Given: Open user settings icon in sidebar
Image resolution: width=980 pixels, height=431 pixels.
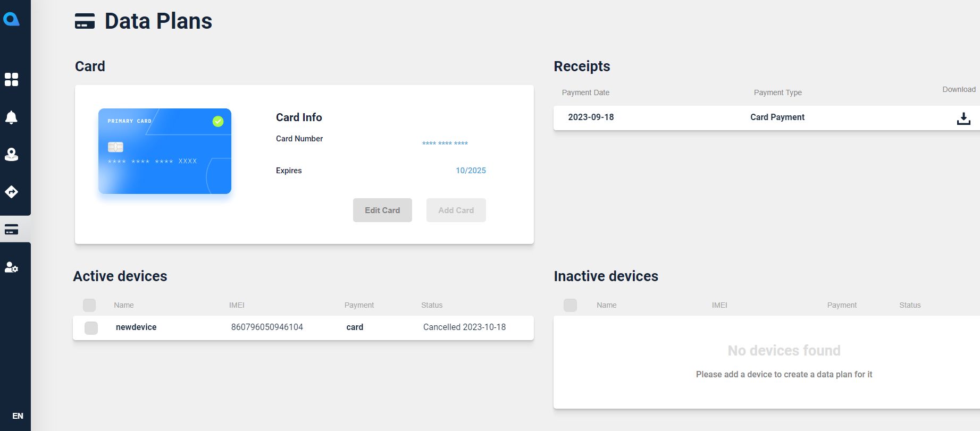Looking at the screenshot, I should click(x=11, y=267).
